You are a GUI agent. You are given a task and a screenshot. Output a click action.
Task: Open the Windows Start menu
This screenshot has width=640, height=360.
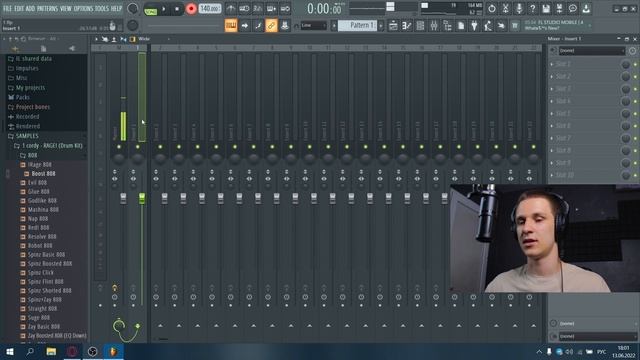point(9,351)
